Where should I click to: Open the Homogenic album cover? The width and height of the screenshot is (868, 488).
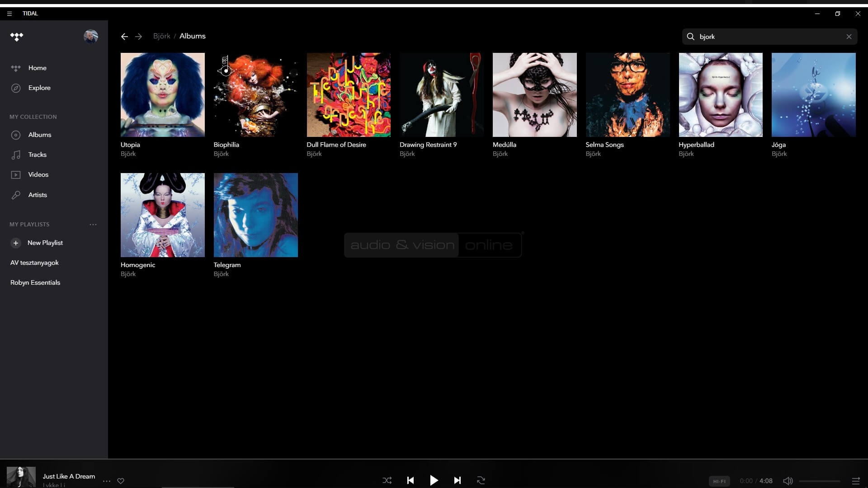click(x=162, y=215)
